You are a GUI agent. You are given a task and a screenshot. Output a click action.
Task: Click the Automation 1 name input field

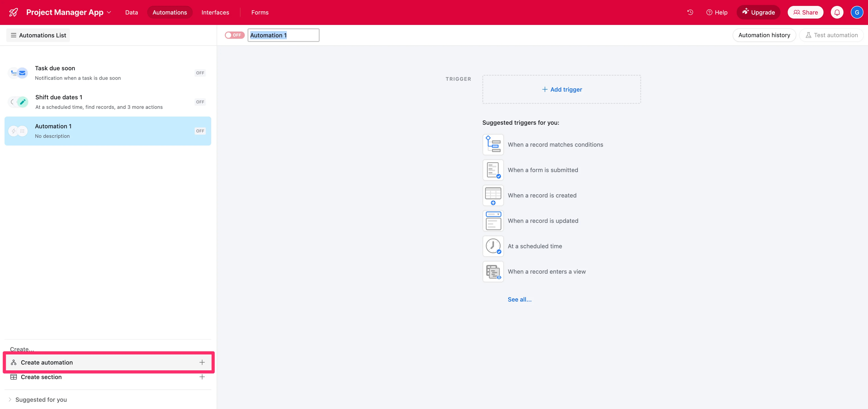click(283, 35)
